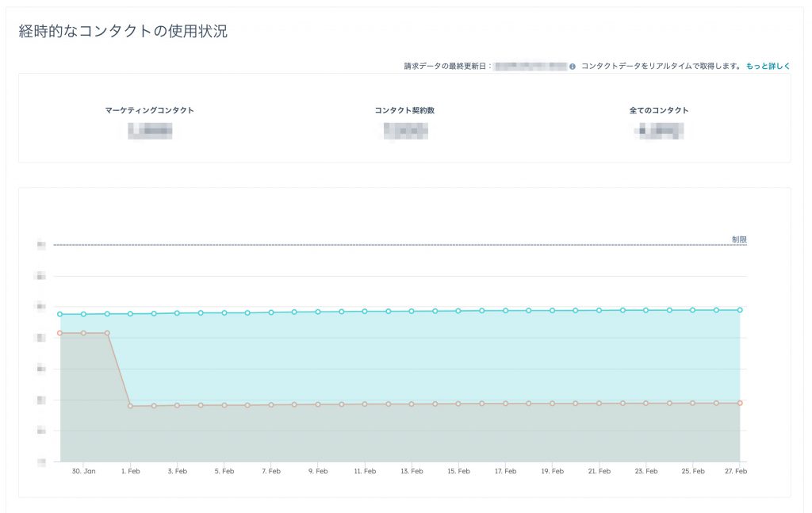
Task: Click the blurred value under コンタクト契約数
Action: (x=405, y=131)
